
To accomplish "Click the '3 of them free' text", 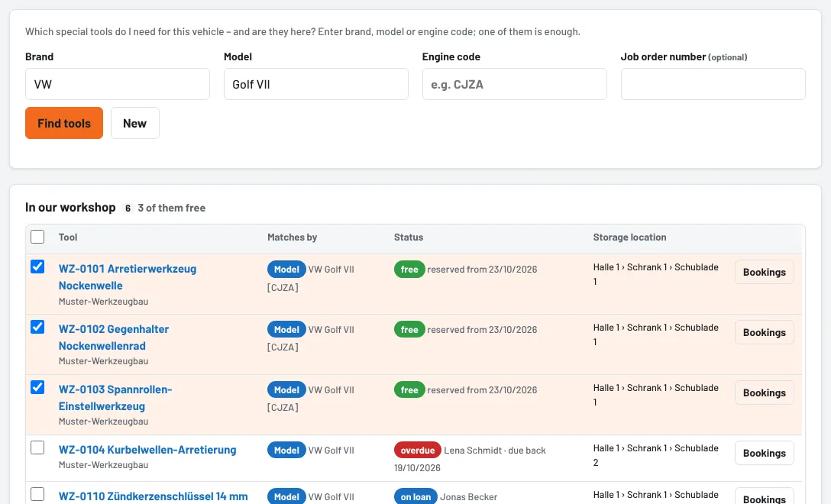I will [x=172, y=208].
